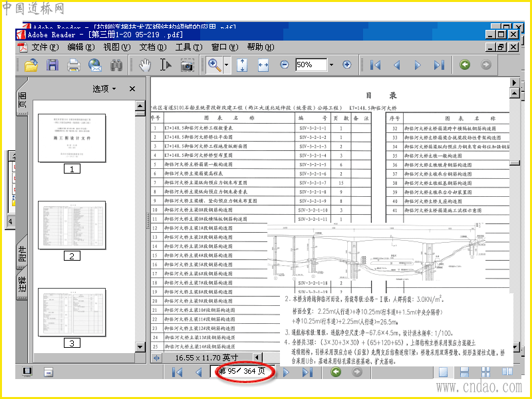The image size is (532, 399).
Task: Click the Fit Page icon
Action: [x=241, y=65]
